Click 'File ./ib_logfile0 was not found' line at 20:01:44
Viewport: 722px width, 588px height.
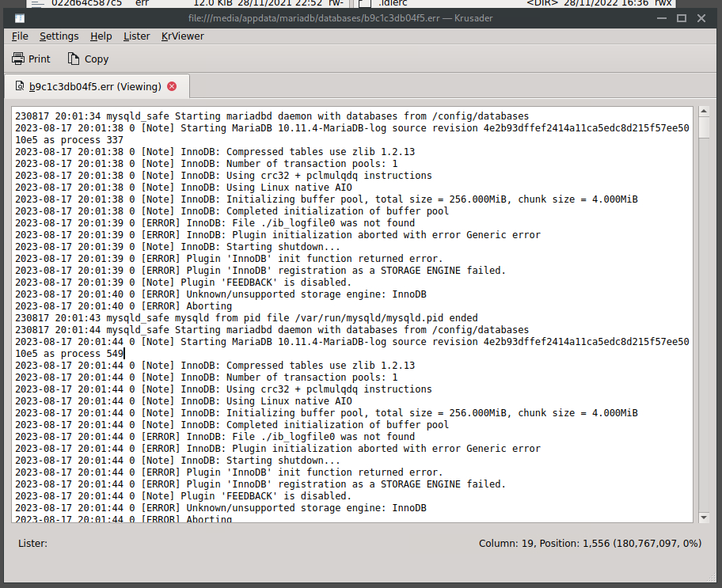tap(215, 437)
